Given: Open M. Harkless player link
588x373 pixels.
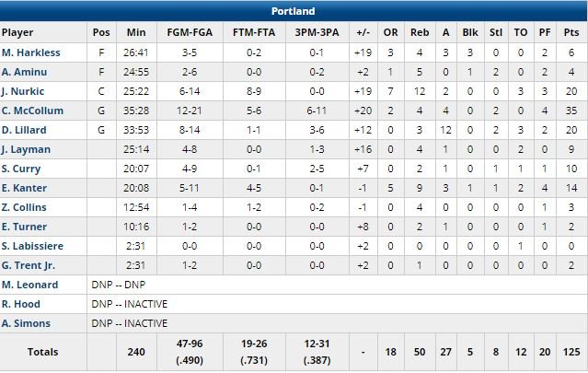Looking at the screenshot, I should point(29,52).
